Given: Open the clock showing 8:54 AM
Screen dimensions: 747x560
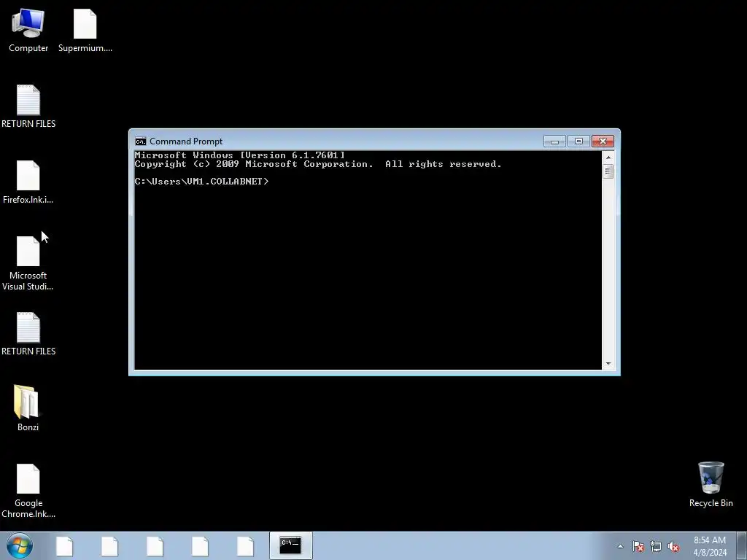Looking at the screenshot, I should pos(710,546).
